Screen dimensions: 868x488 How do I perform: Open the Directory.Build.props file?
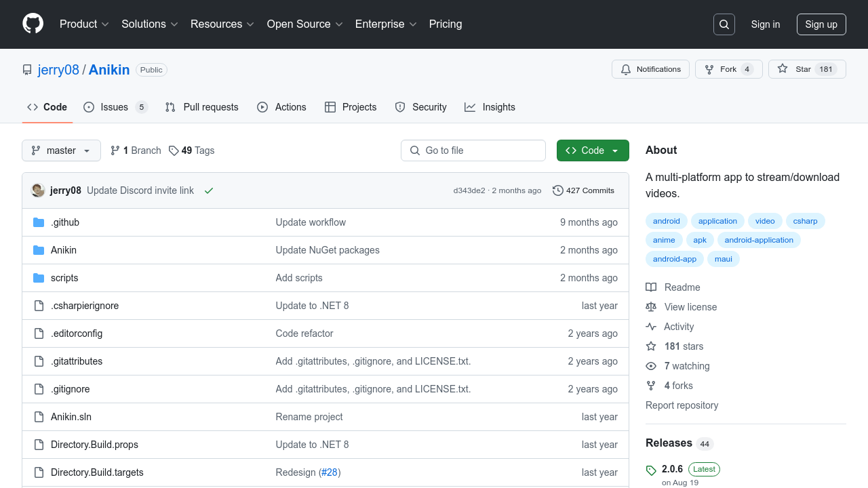pyautogui.click(x=94, y=445)
